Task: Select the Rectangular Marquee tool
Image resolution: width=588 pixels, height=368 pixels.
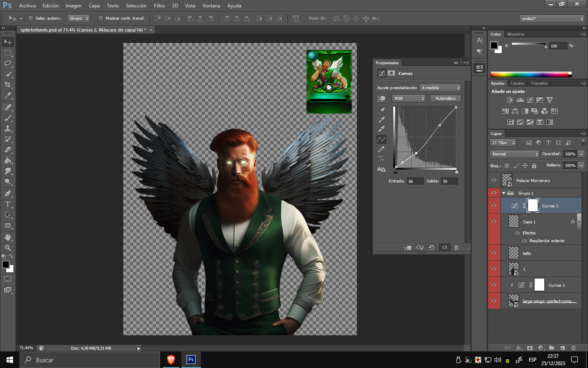Action: pos(8,53)
